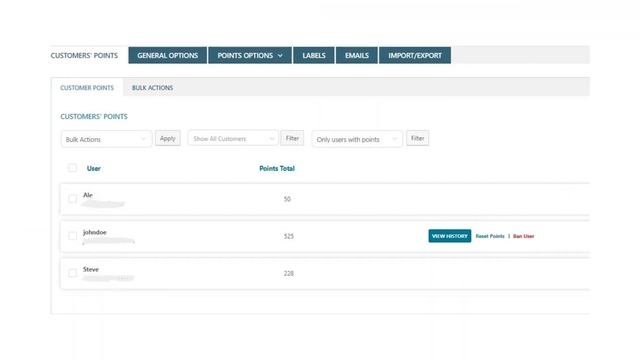The height and width of the screenshot is (360, 640).
Task: Check the box for user Ale
Action: point(72,199)
